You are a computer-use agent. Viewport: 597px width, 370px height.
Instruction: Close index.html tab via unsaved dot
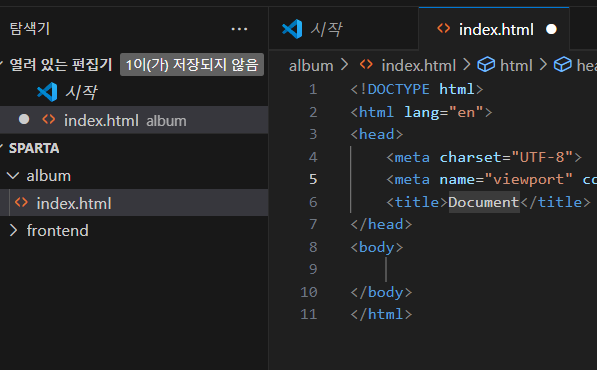(551, 29)
